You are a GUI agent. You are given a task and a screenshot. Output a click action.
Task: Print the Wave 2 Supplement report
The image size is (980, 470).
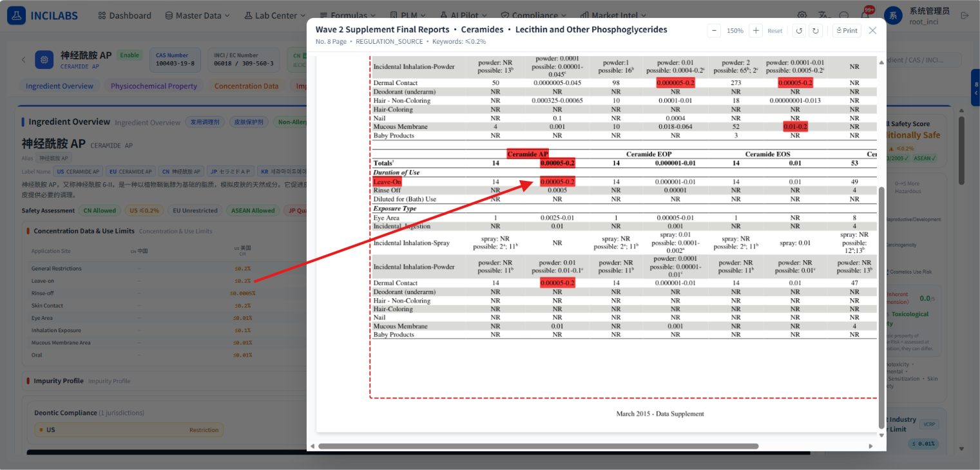(847, 31)
